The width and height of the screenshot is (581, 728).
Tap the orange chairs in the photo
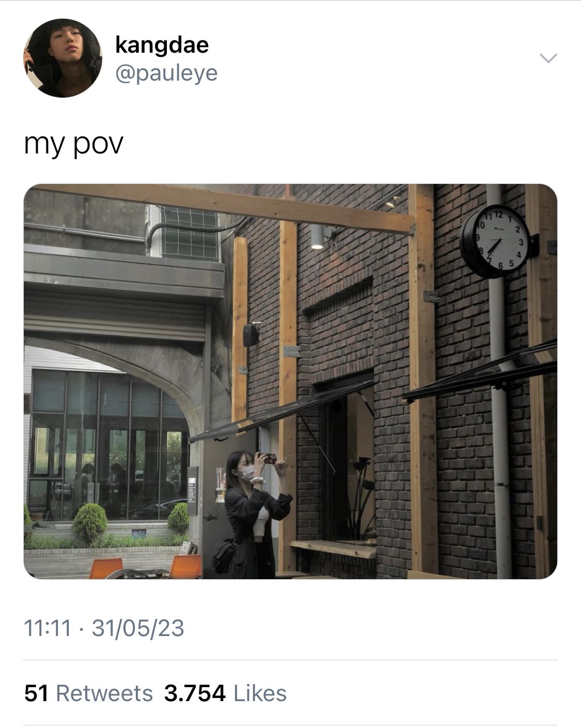coord(145,567)
